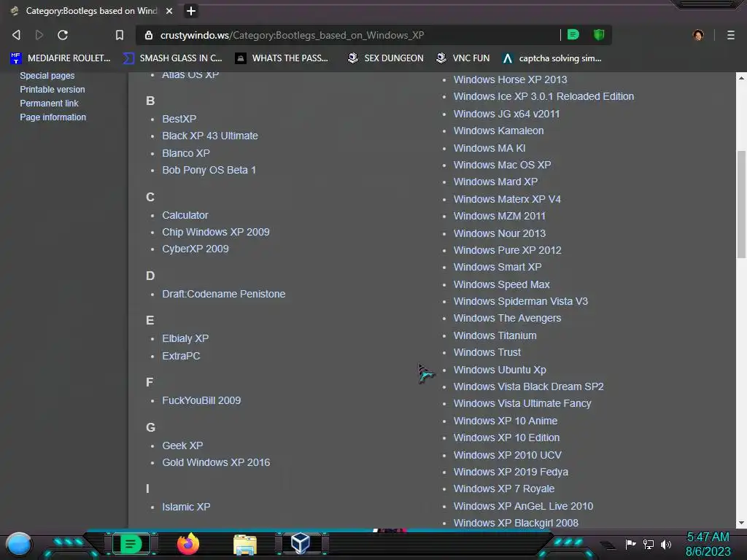This screenshot has width=747, height=560.
Task: Open the Windows Horse XP 2013 link
Action: (x=510, y=79)
